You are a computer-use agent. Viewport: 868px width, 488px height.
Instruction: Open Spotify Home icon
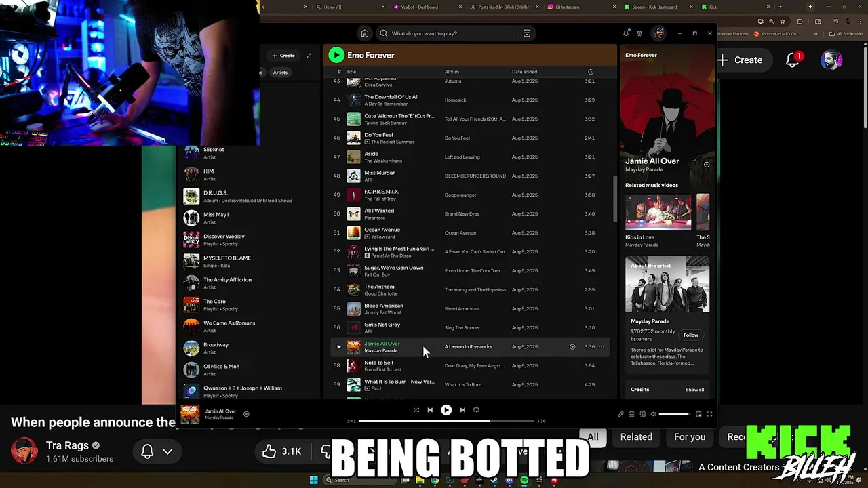click(365, 33)
